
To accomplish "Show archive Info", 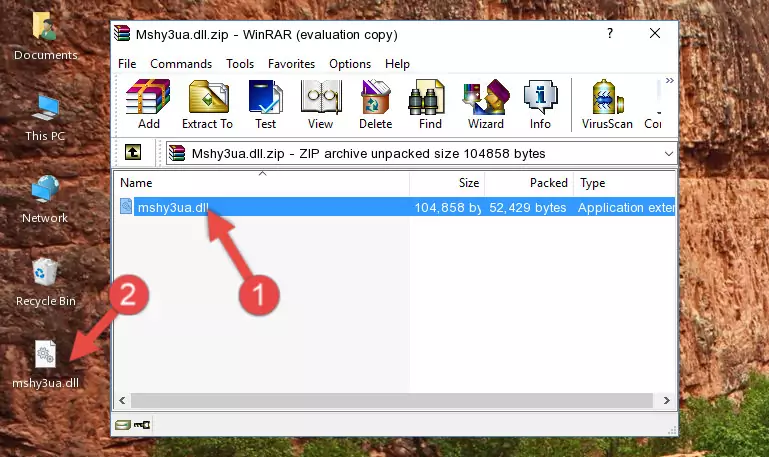I will (540, 104).
